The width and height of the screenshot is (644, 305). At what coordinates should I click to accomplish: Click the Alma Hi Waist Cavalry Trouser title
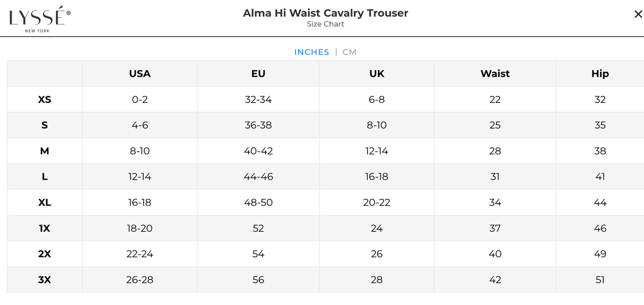[325, 13]
